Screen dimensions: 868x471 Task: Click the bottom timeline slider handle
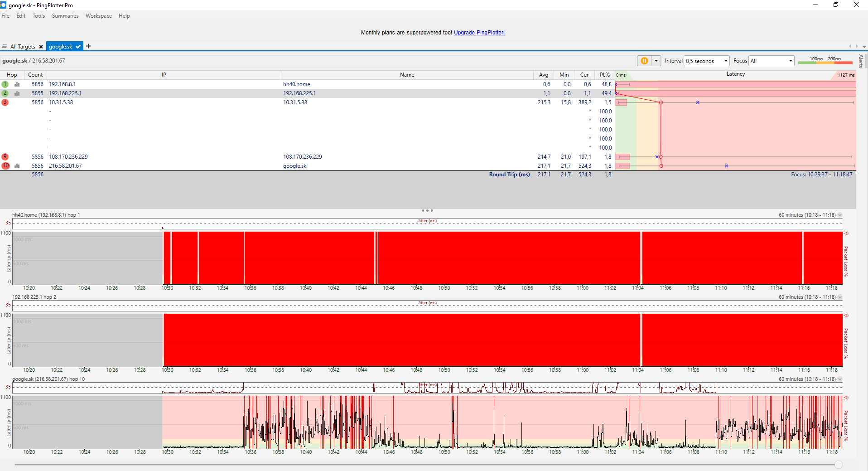[x=838, y=464]
